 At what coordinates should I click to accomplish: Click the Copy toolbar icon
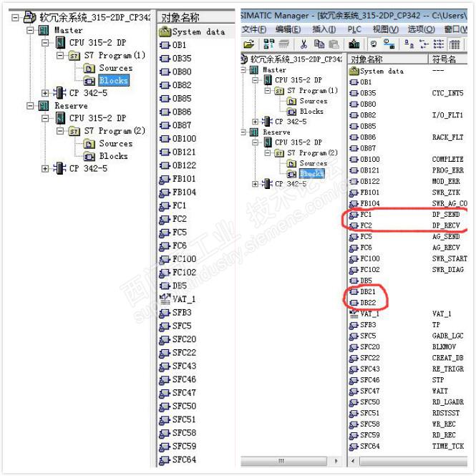click(x=319, y=44)
